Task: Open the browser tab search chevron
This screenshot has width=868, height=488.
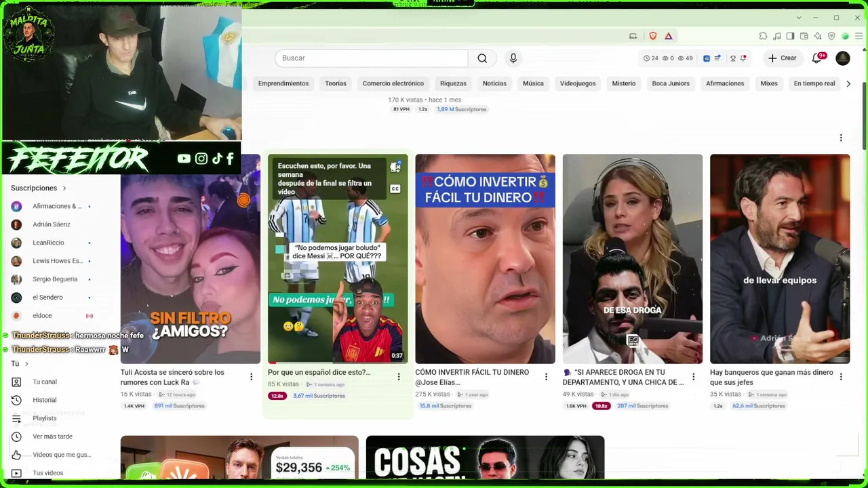Action: pyautogui.click(x=799, y=18)
